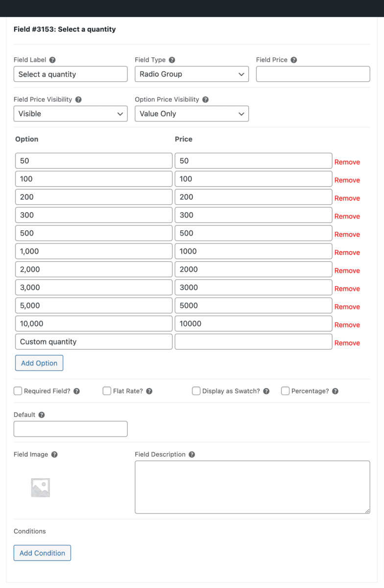Expand the Field Price Visibility dropdown

(71, 114)
